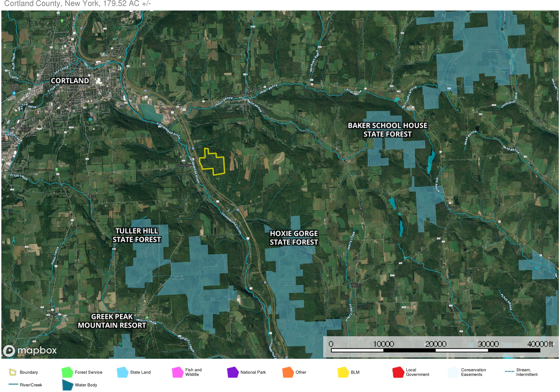Click the Baker School House State Forest label
The width and height of the screenshot is (560, 392).
click(x=387, y=130)
